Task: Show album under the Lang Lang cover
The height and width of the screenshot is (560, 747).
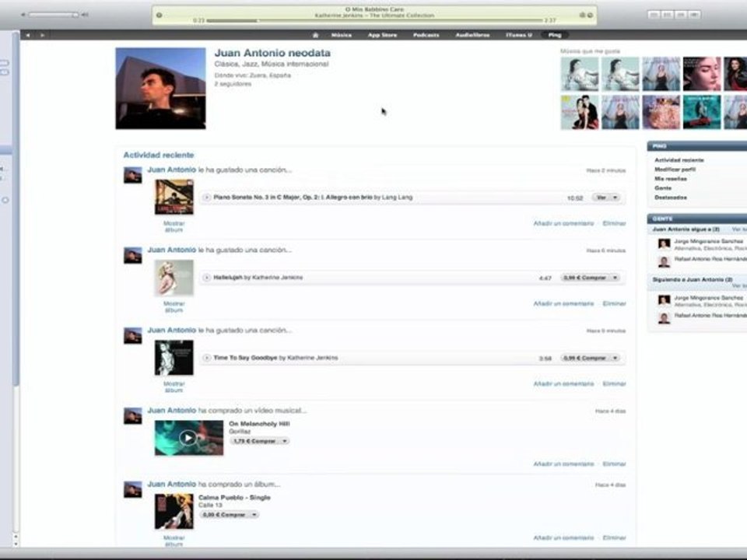Action: click(x=174, y=226)
